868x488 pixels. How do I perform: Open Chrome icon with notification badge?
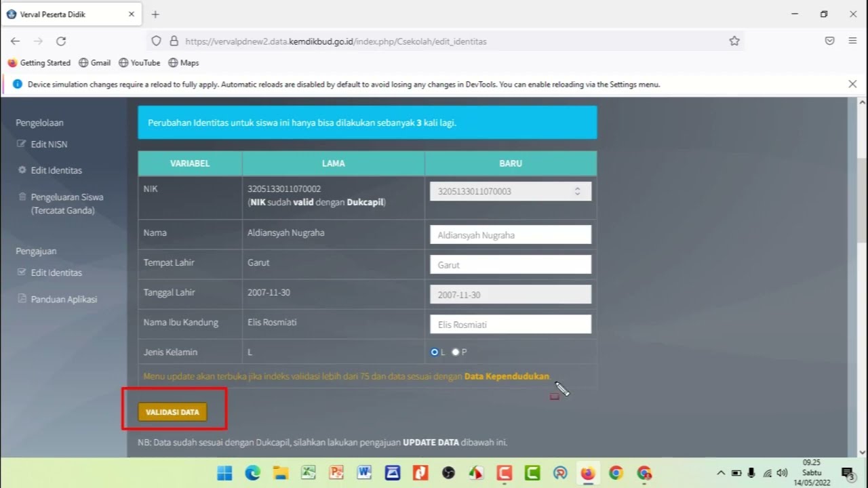coord(644,472)
